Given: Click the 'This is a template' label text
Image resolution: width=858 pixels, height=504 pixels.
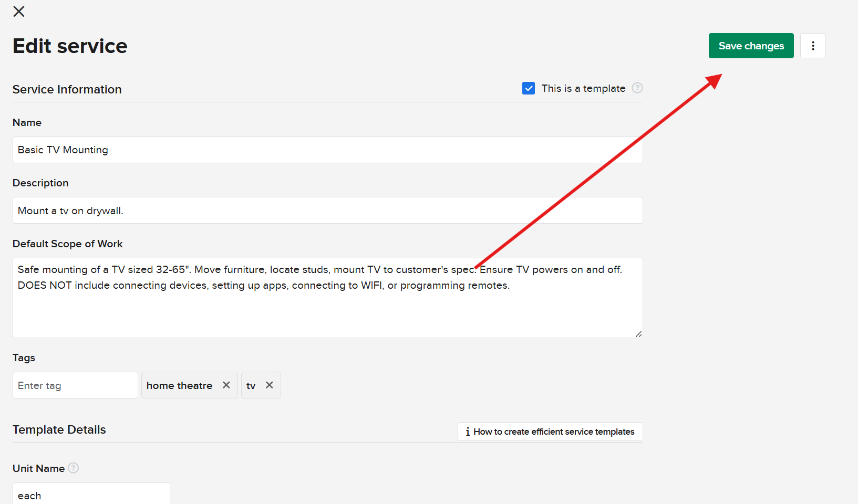Looking at the screenshot, I should (x=583, y=88).
